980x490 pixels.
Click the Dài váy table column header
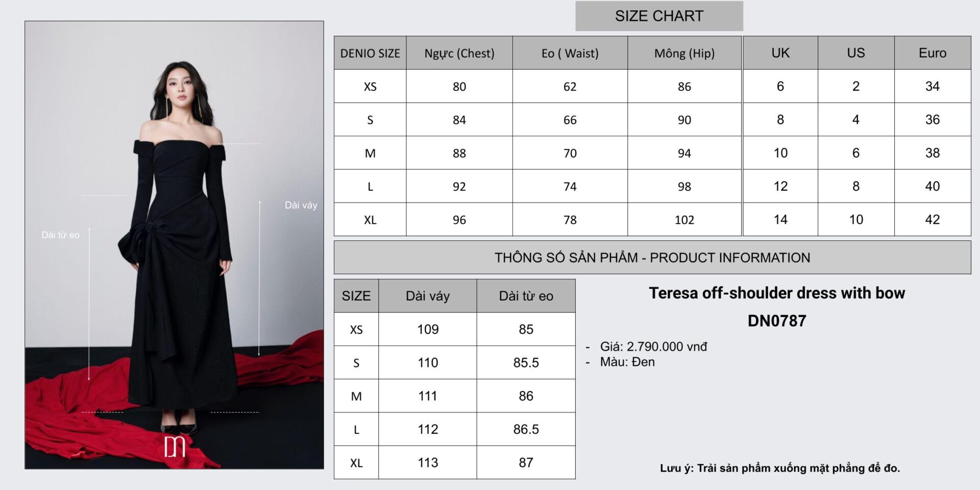(428, 296)
